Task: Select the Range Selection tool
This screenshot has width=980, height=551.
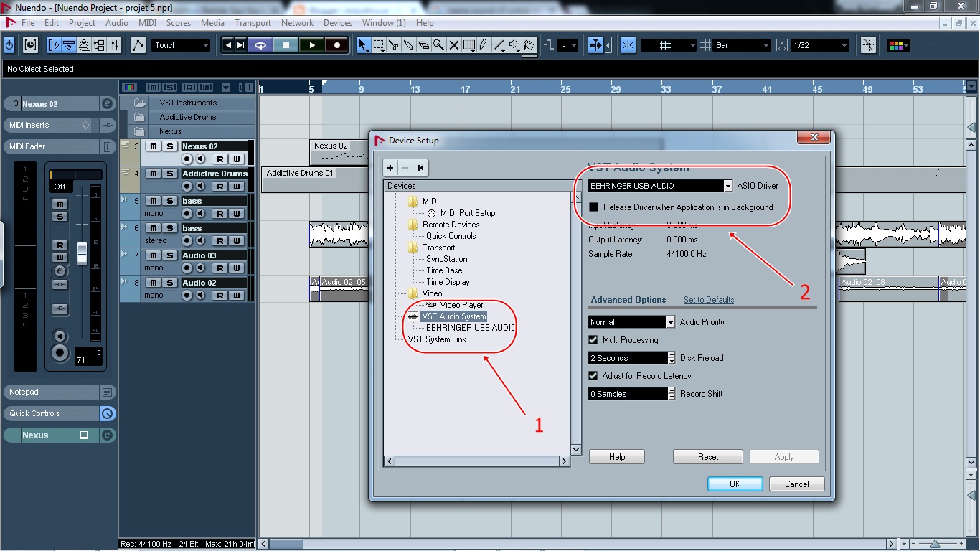Action: (379, 45)
